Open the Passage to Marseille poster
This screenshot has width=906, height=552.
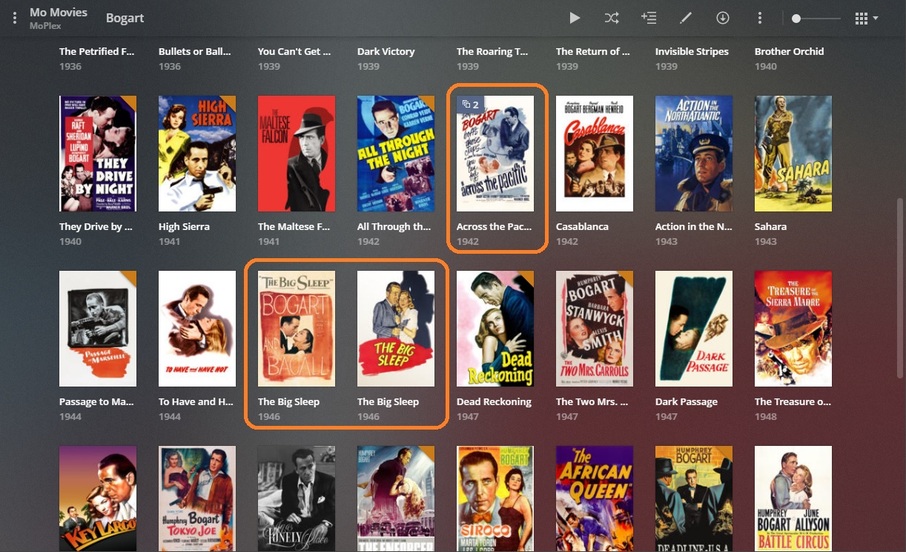click(x=98, y=329)
